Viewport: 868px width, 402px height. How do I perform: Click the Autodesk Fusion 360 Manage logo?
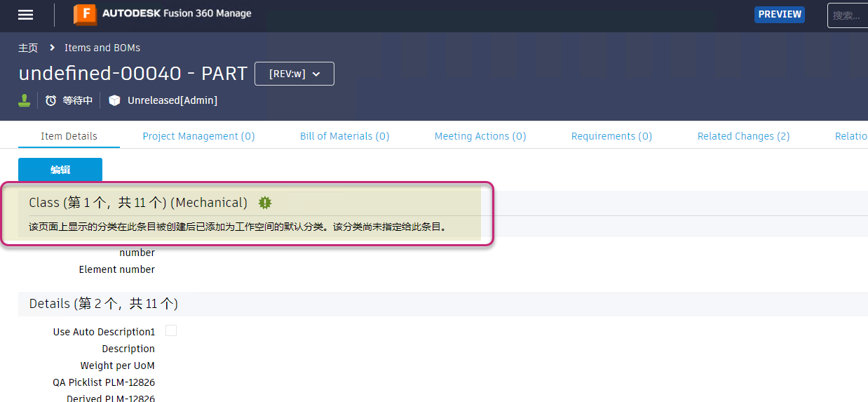(x=163, y=13)
